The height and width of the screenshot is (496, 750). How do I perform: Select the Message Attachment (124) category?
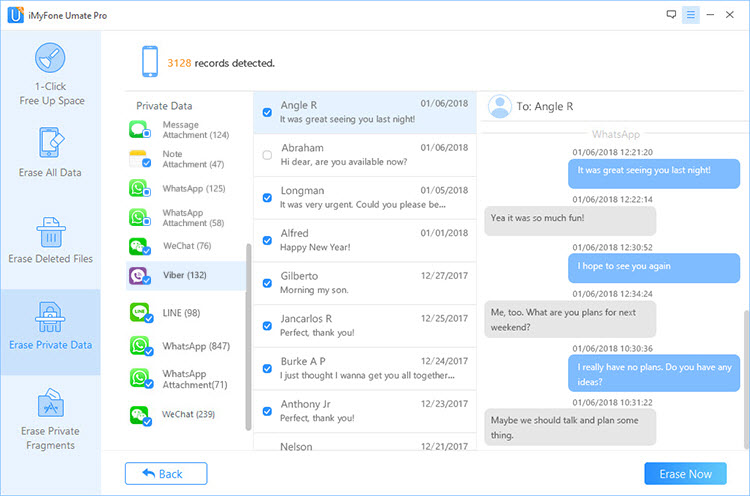(186, 130)
